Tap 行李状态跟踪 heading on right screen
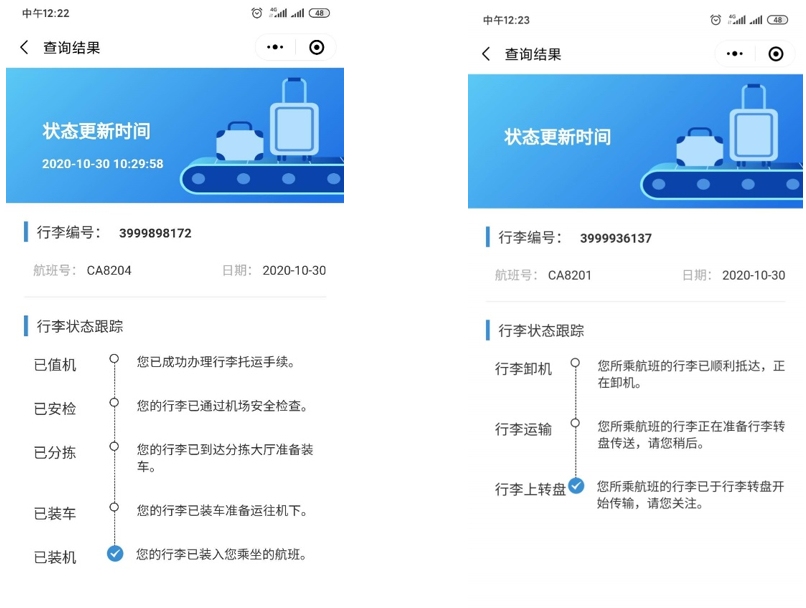The height and width of the screenshot is (608, 806). point(541,330)
